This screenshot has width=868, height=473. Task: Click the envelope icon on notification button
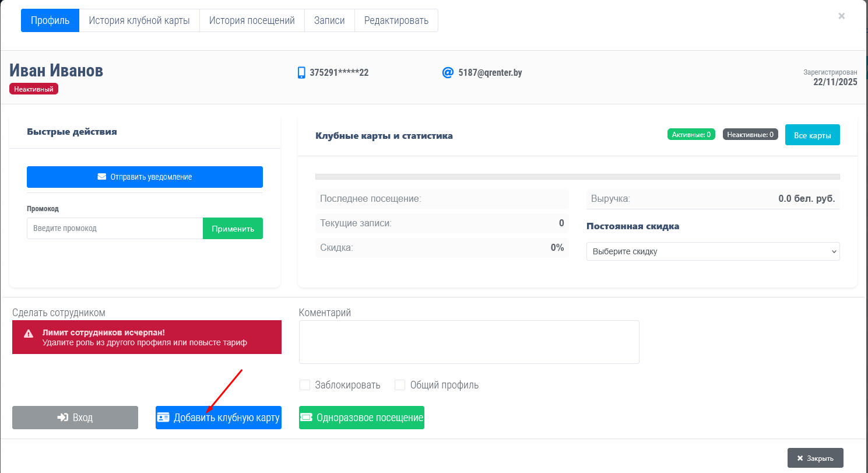[x=102, y=177]
